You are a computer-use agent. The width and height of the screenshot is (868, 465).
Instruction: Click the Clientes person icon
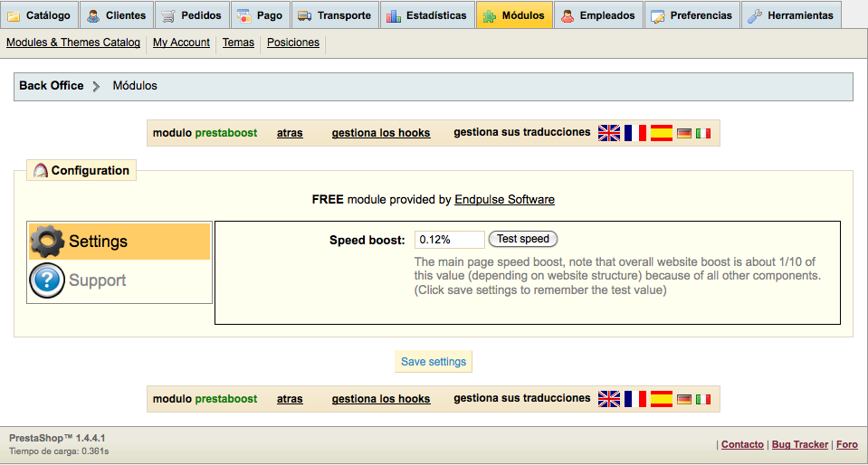point(93,16)
